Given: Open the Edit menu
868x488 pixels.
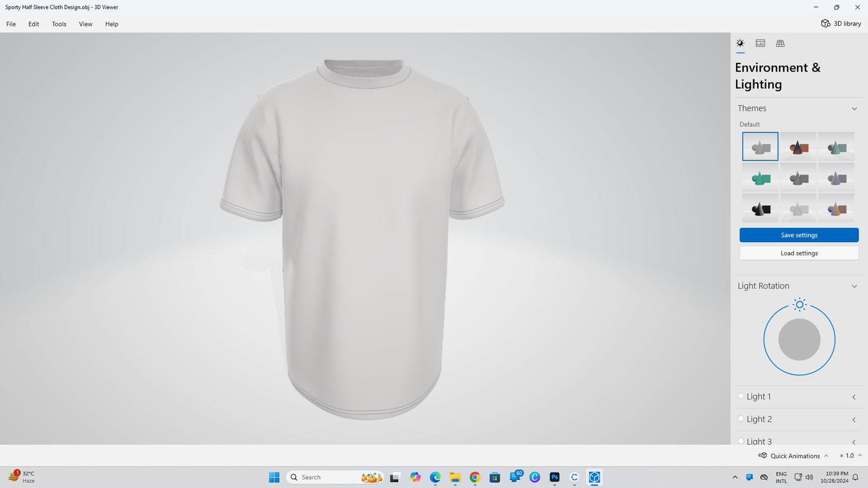Looking at the screenshot, I should [34, 24].
